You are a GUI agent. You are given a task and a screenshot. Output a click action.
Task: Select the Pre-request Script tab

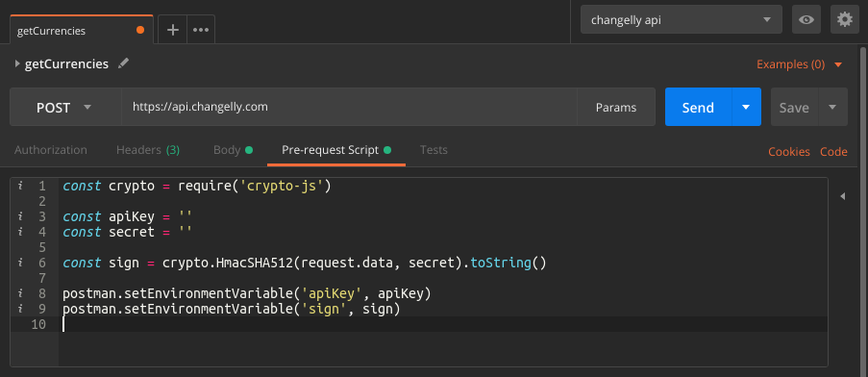coord(336,150)
